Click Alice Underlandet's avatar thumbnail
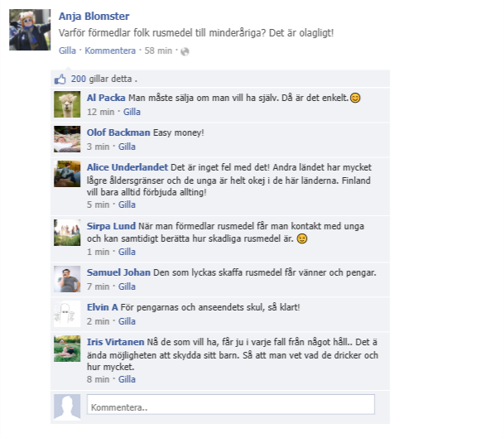Image resolution: width=504 pixels, height=438 pixels. [x=67, y=174]
